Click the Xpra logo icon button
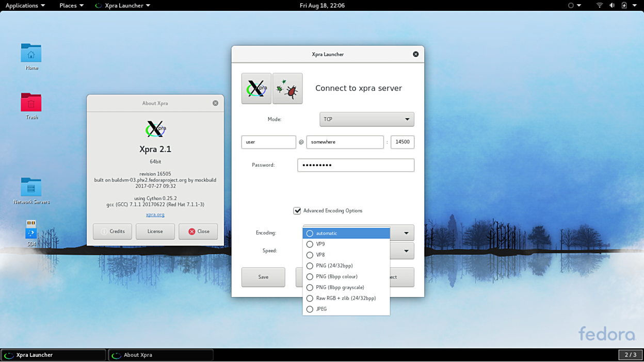The width and height of the screenshot is (644, 362). click(x=256, y=89)
